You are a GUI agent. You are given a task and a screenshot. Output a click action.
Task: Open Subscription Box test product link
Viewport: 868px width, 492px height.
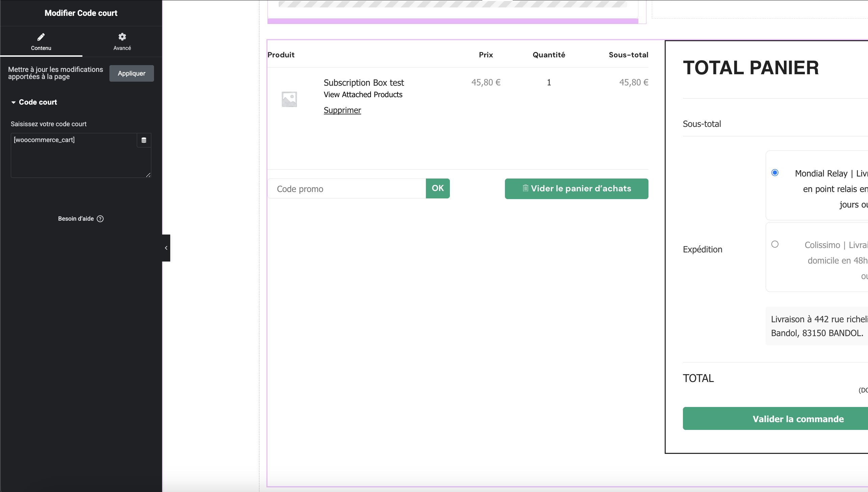[x=364, y=82]
